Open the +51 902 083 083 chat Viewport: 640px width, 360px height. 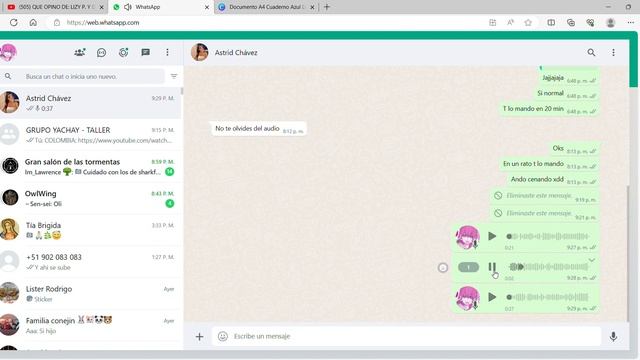pyautogui.click(x=91, y=262)
